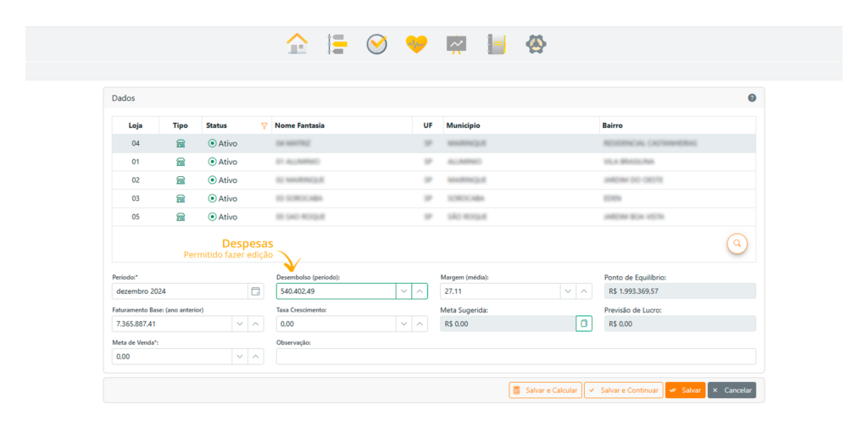
Task: Open the Status column filter
Action: pyautogui.click(x=264, y=125)
